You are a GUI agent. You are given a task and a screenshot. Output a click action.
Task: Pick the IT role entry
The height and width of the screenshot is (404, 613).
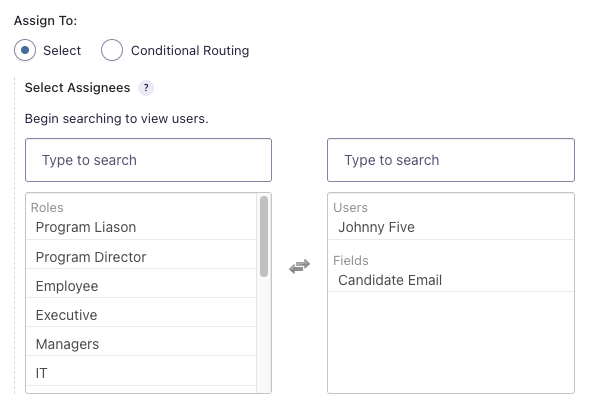click(42, 373)
